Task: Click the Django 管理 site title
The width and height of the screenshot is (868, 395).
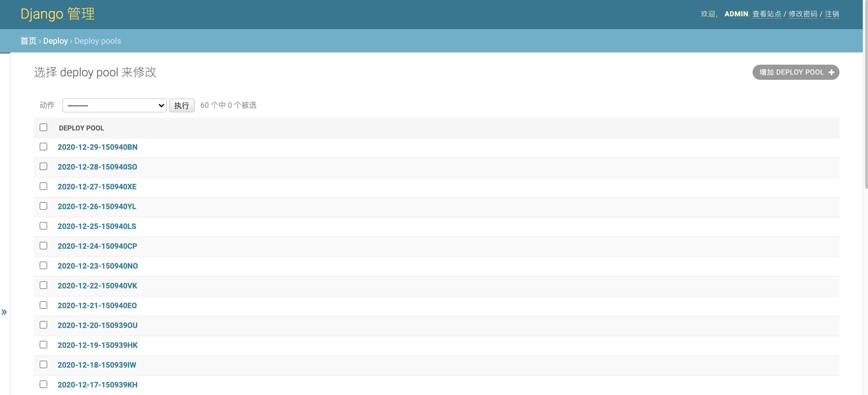Action: (x=58, y=14)
